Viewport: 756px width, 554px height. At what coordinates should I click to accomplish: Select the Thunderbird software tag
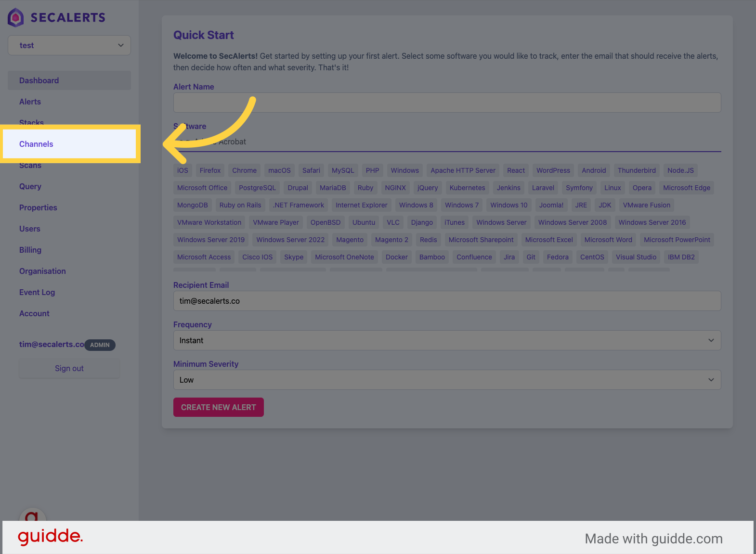click(x=637, y=170)
